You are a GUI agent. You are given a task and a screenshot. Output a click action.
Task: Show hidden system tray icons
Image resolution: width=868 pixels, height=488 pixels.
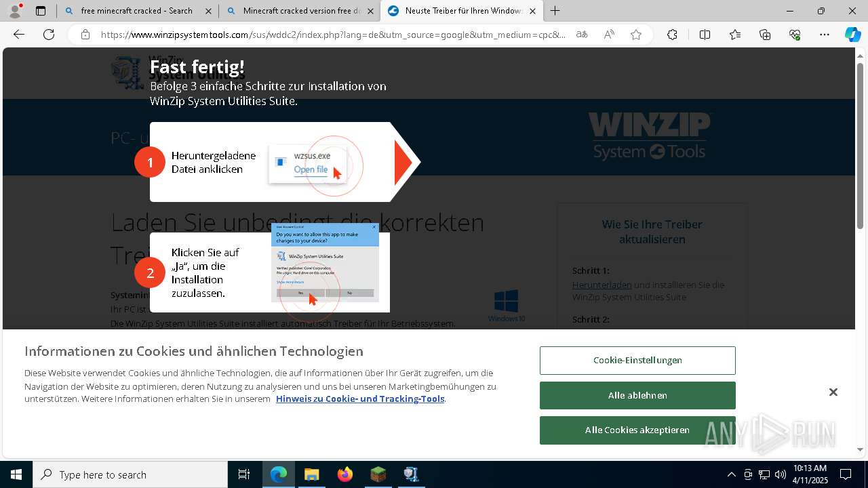tap(731, 474)
